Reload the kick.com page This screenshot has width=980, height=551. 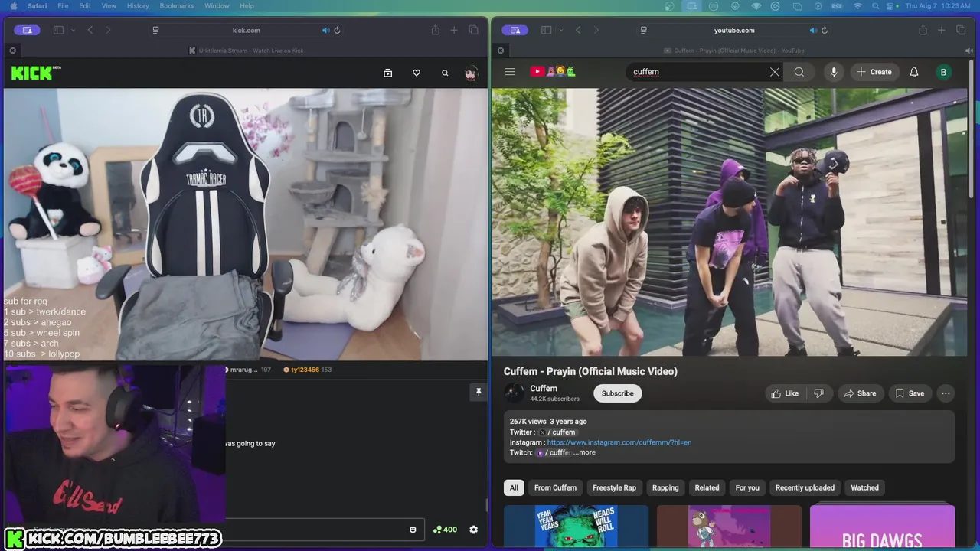pyautogui.click(x=337, y=30)
